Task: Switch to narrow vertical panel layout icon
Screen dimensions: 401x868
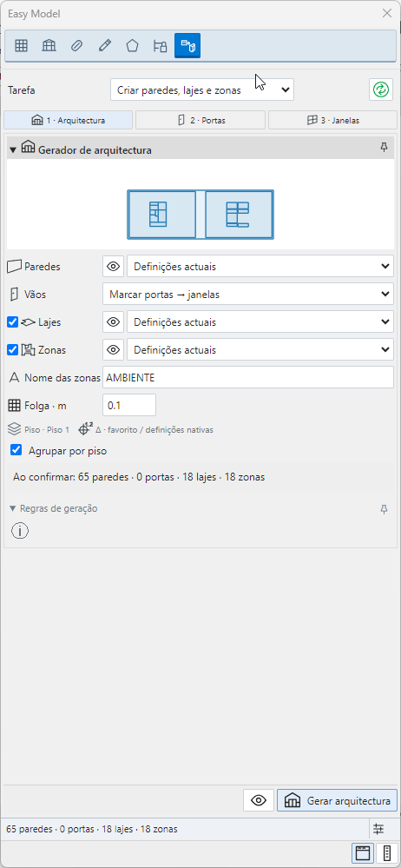Action: point(386,853)
